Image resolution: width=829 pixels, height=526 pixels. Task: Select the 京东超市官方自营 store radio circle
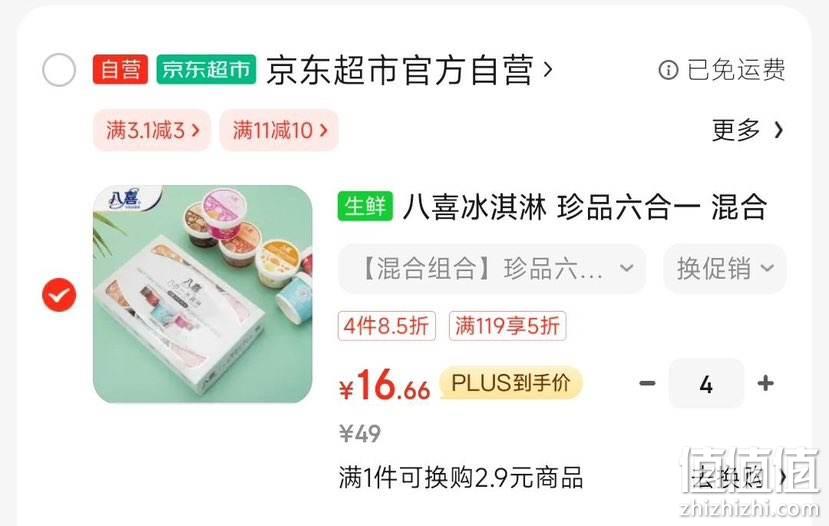click(59, 70)
